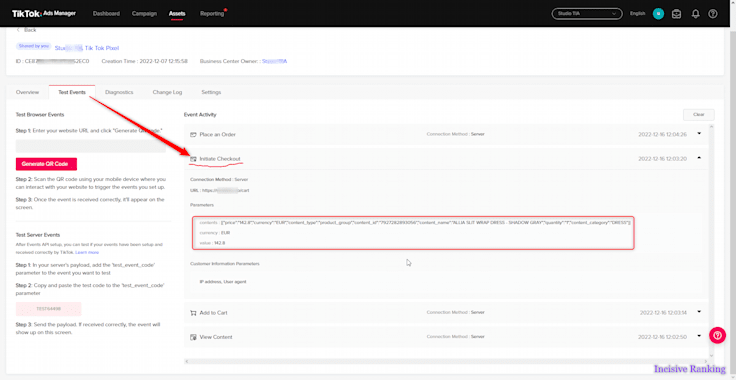This screenshot has height=380, width=736.
Task: Clear the event activity list
Action: (x=699, y=114)
